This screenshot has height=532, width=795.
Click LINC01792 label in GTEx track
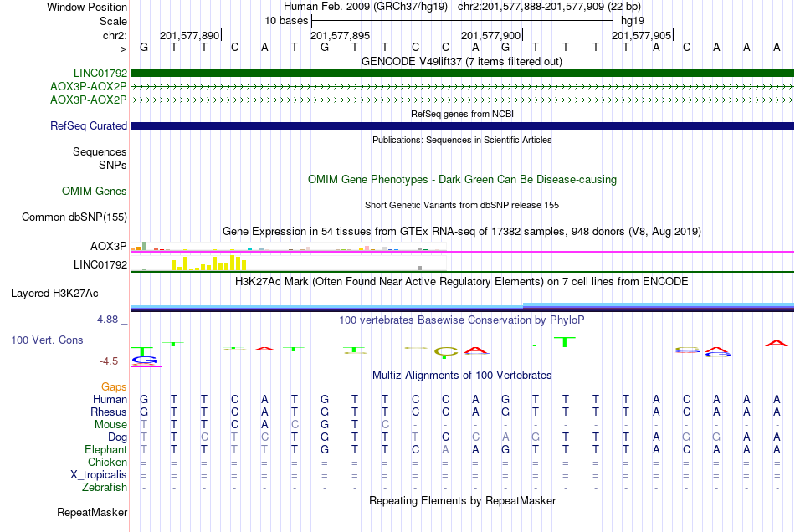point(100,264)
